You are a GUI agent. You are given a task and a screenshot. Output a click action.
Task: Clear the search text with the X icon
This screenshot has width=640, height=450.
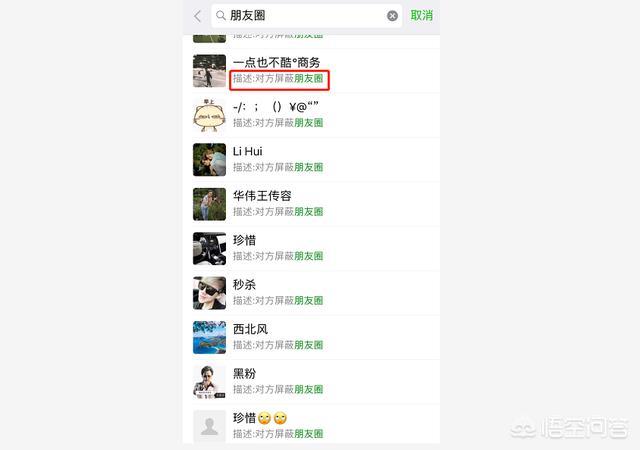(x=392, y=16)
